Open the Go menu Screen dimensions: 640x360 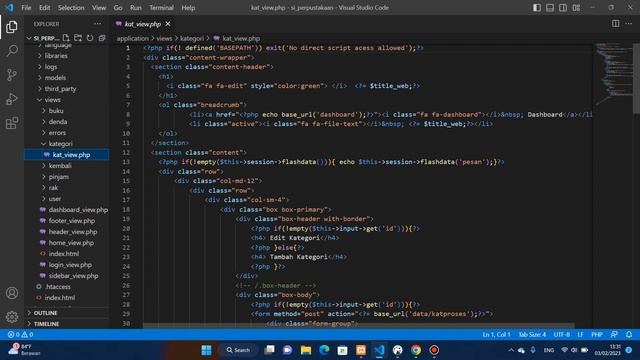[118, 7]
